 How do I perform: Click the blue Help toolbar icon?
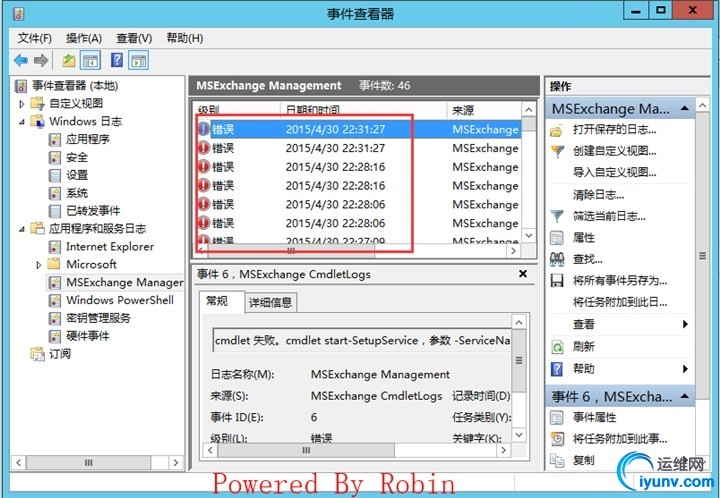click(117, 60)
